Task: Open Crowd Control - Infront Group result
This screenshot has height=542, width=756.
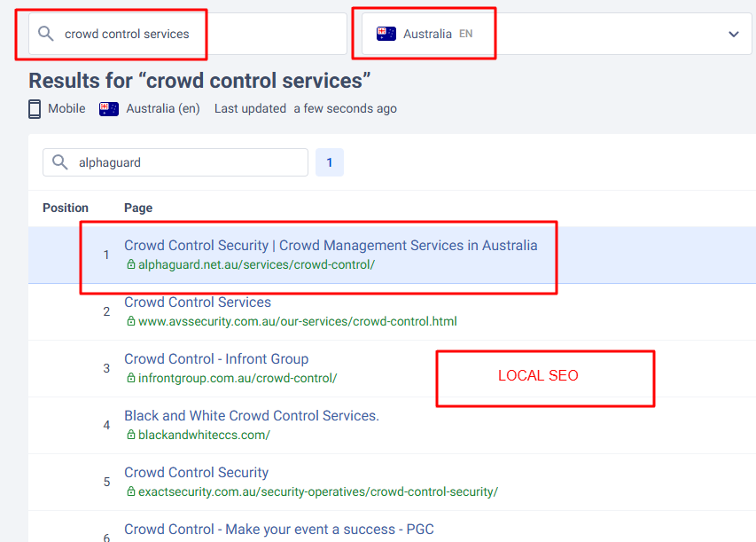Action: (x=216, y=359)
